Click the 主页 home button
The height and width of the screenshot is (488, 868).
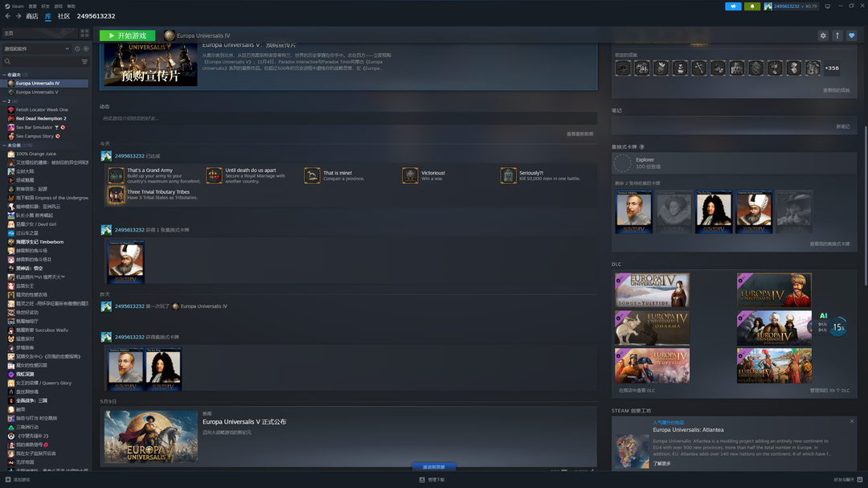click(x=40, y=33)
